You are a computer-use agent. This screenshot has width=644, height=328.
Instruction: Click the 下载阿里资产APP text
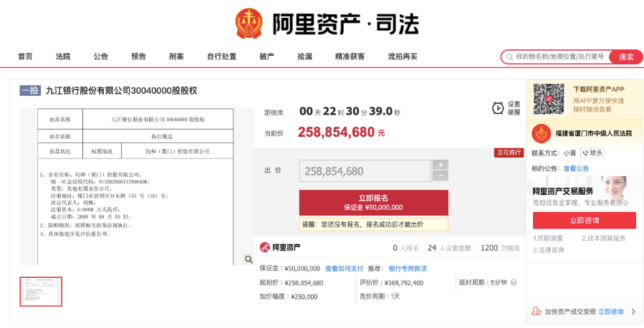[x=599, y=89]
